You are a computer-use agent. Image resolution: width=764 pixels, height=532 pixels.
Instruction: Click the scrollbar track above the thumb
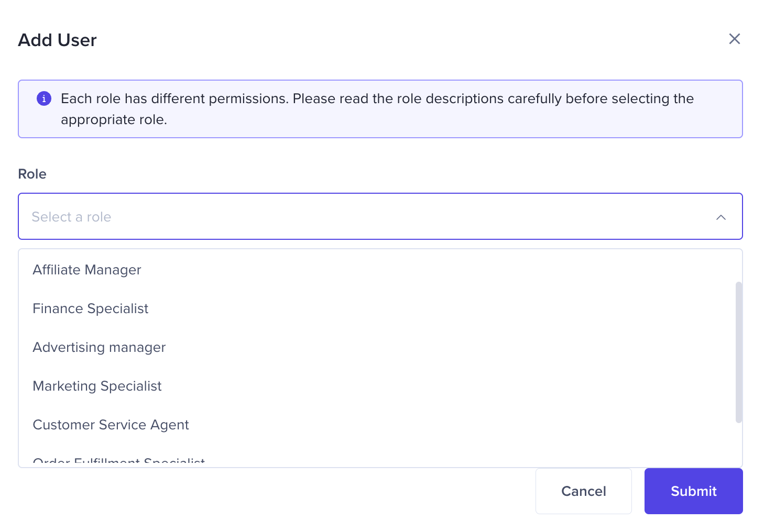pos(739,266)
